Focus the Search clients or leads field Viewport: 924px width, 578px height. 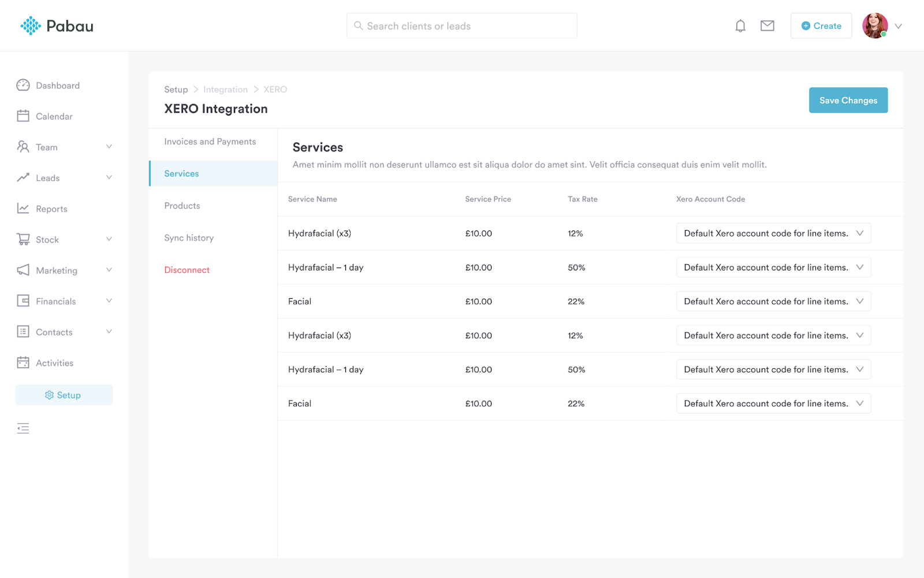coord(462,26)
